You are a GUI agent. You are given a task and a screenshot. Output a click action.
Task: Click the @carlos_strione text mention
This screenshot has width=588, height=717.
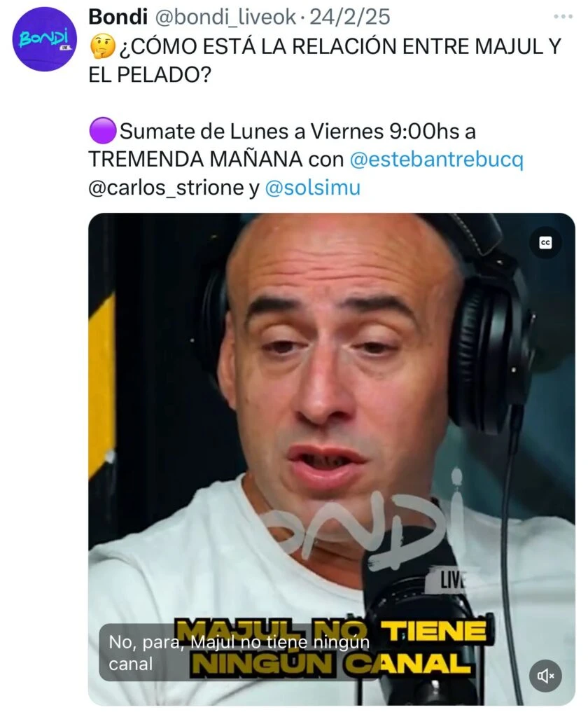click(x=167, y=188)
